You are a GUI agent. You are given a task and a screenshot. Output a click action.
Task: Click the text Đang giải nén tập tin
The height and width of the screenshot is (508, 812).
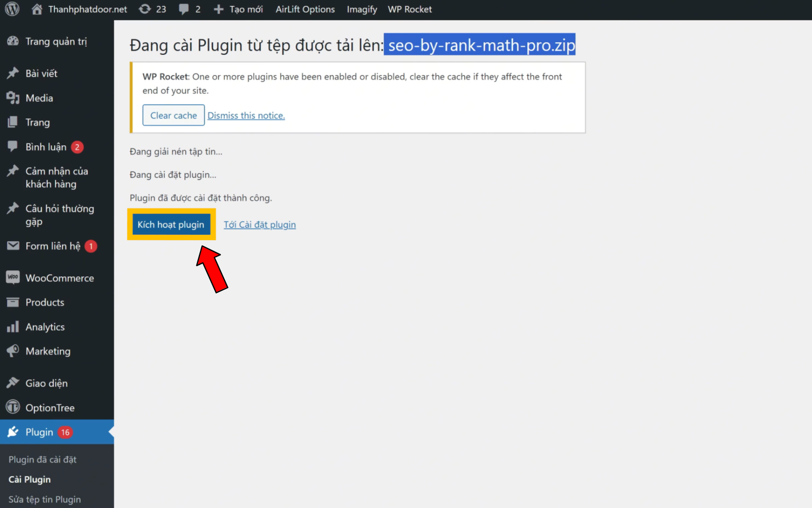(176, 151)
